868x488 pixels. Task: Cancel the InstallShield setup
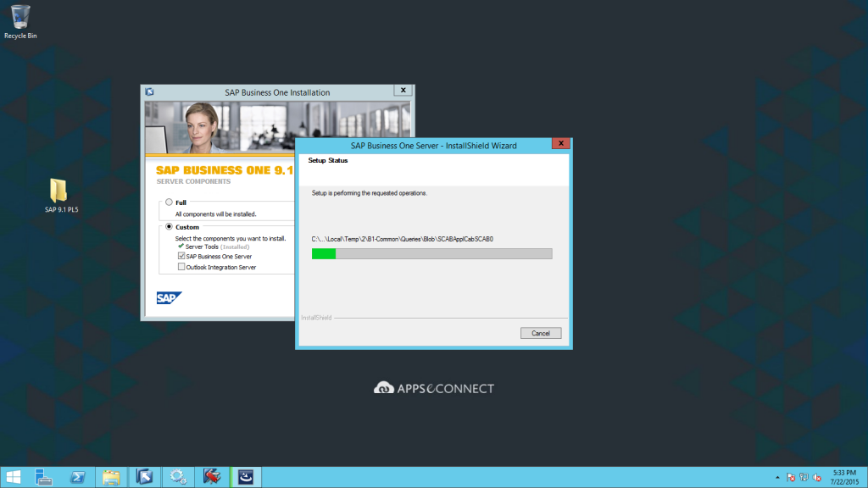click(x=540, y=333)
